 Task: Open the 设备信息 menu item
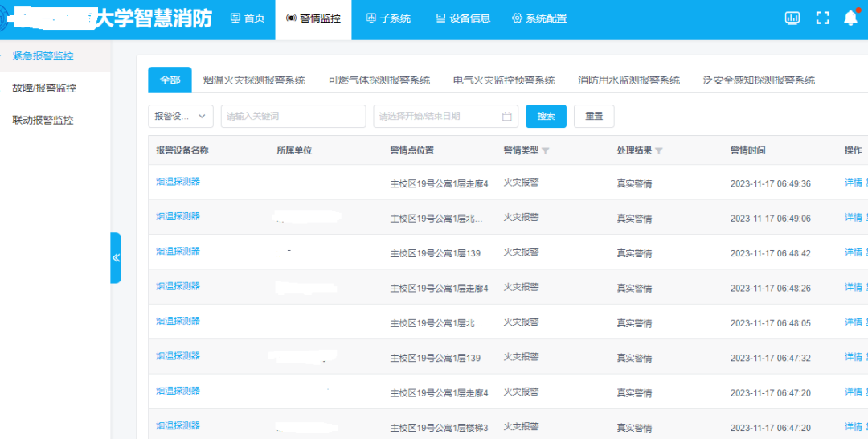(x=463, y=18)
